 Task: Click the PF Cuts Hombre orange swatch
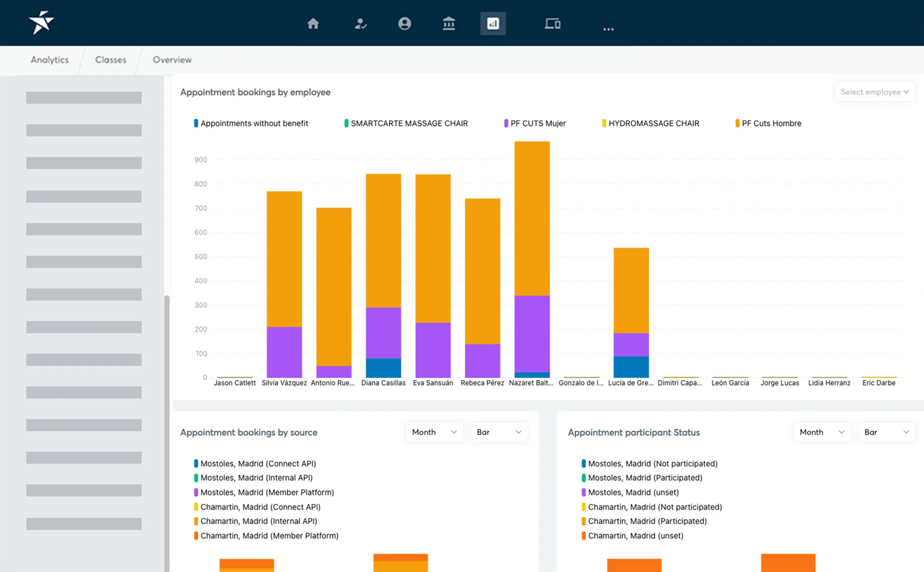pyautogui.click(x=737, y=123)
